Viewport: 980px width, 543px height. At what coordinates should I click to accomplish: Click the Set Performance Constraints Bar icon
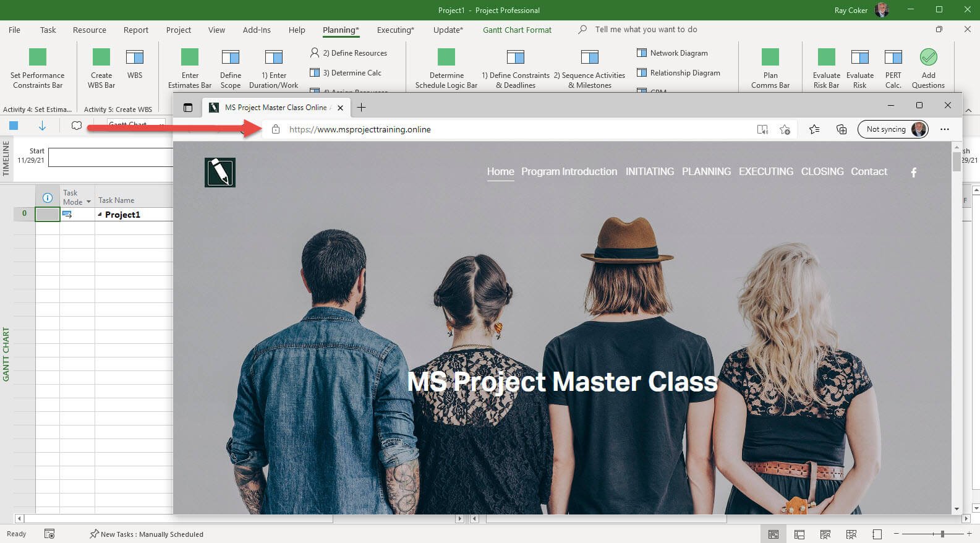tap(38, 57)
